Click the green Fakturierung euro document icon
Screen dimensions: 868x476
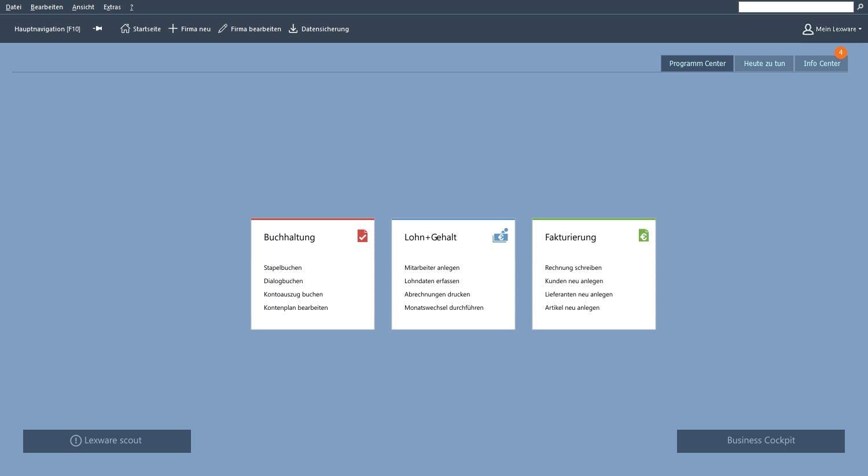(643, 235)
